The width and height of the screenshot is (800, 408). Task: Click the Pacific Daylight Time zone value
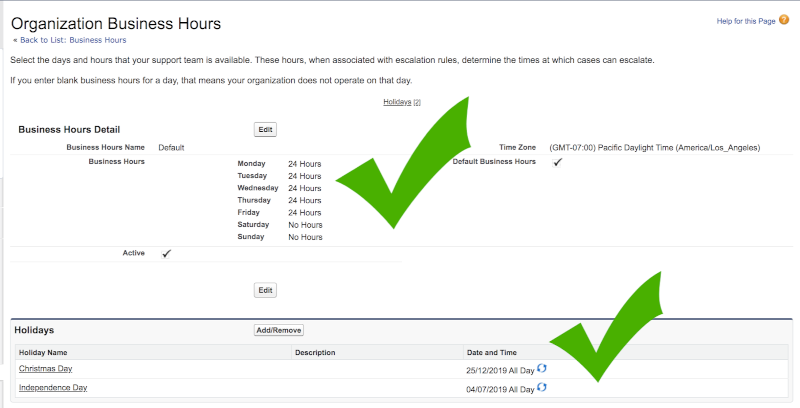click(654, 147)
